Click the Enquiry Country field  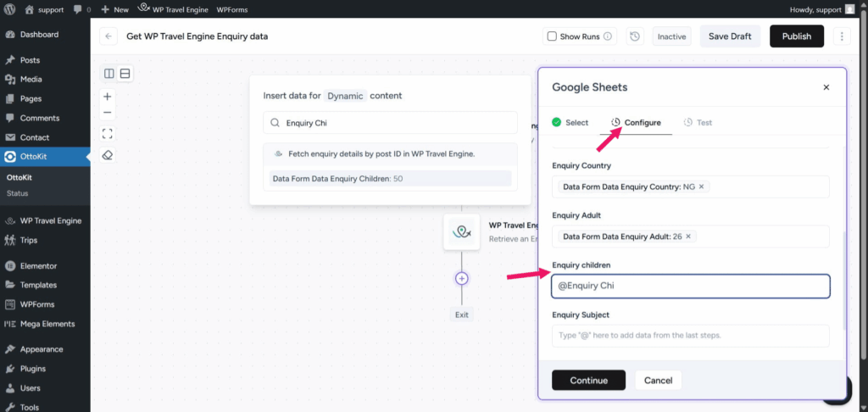click(x=690, y=187)
